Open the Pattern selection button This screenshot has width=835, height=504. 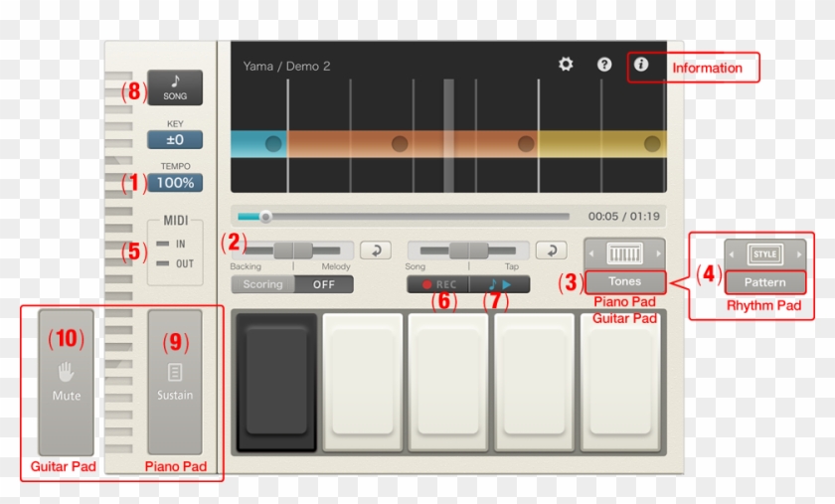point(764,282)
